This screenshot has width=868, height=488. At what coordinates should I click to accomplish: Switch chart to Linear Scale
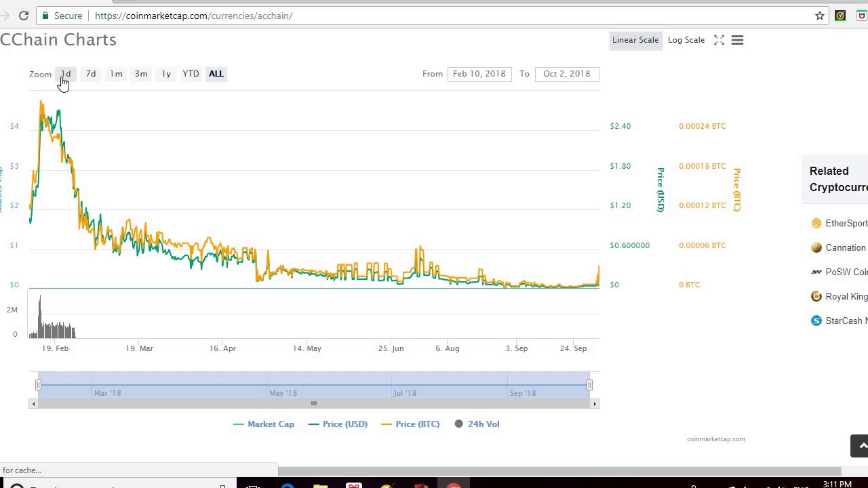(635, 40)
